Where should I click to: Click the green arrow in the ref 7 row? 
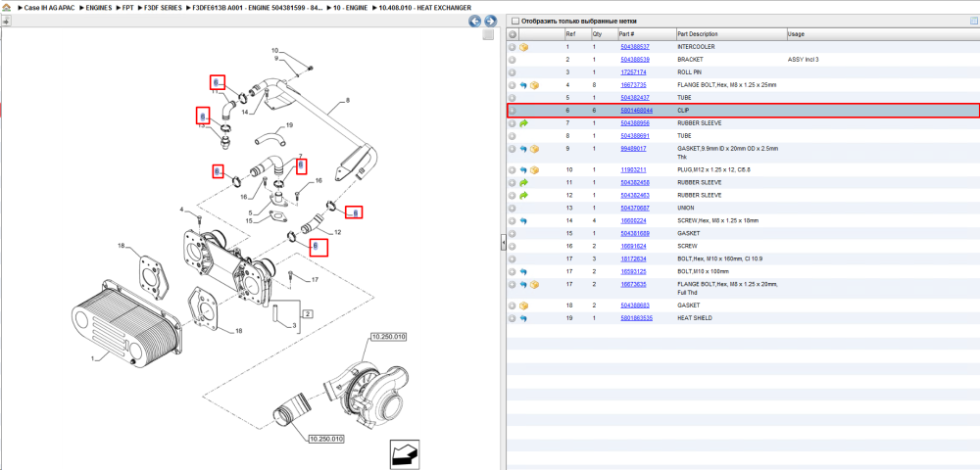click(523, 123)
